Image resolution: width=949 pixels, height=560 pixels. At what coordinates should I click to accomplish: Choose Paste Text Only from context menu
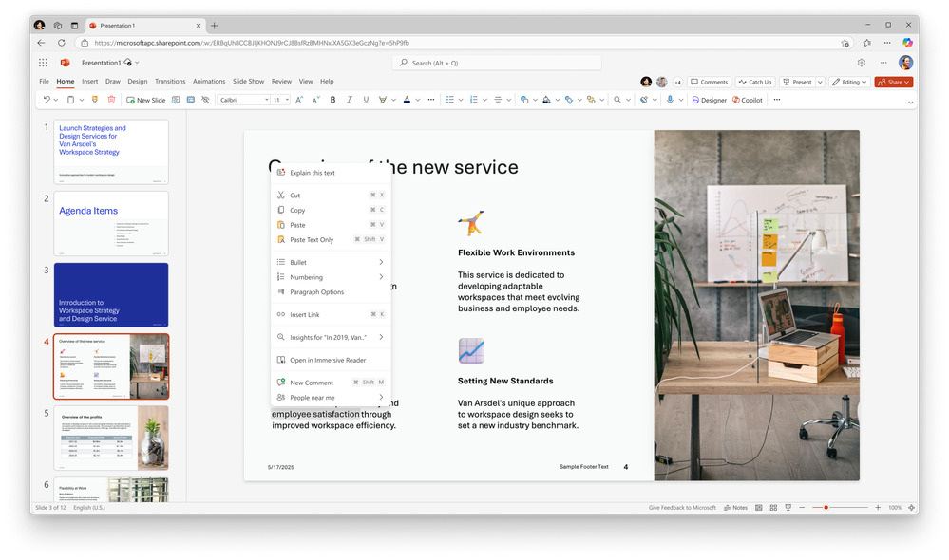tap(312, 240)
